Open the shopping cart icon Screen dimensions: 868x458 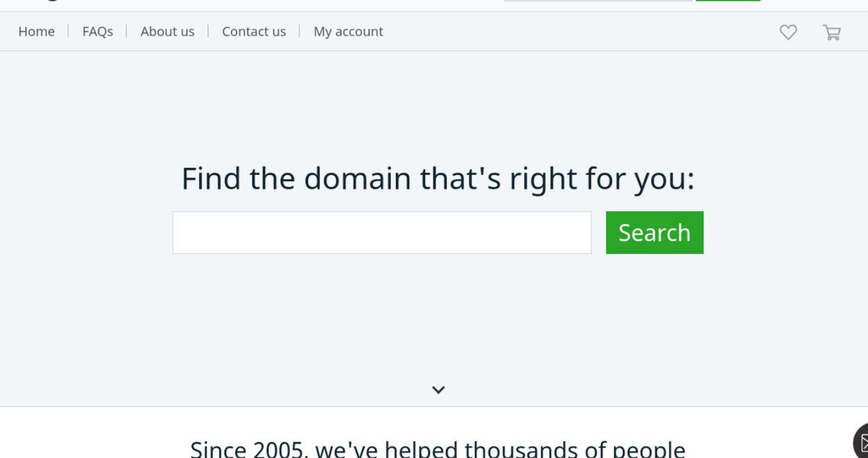click(x=832, y=32)
